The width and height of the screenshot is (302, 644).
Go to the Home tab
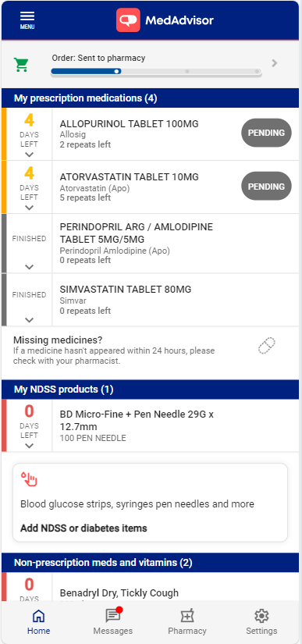click(38, 621)
